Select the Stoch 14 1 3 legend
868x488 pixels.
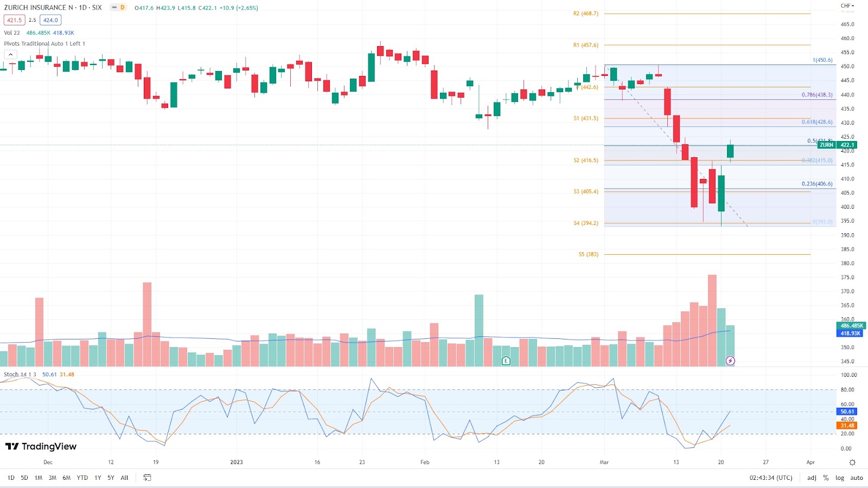click(x=20, y=374)
